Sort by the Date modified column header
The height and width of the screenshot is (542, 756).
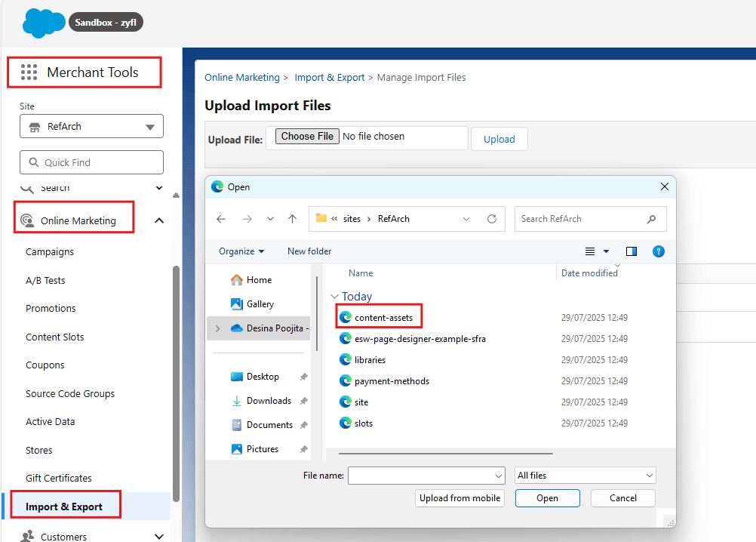[589, 273]
